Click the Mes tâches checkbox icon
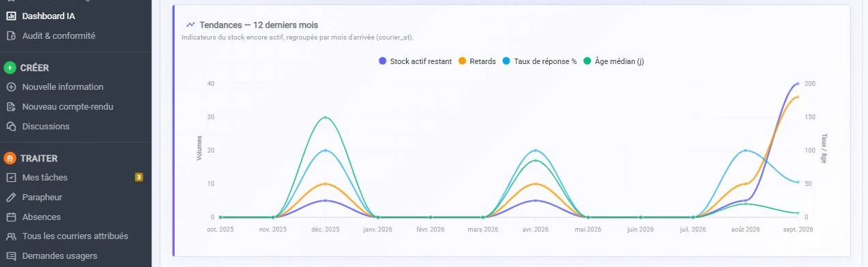 (10, 178)
